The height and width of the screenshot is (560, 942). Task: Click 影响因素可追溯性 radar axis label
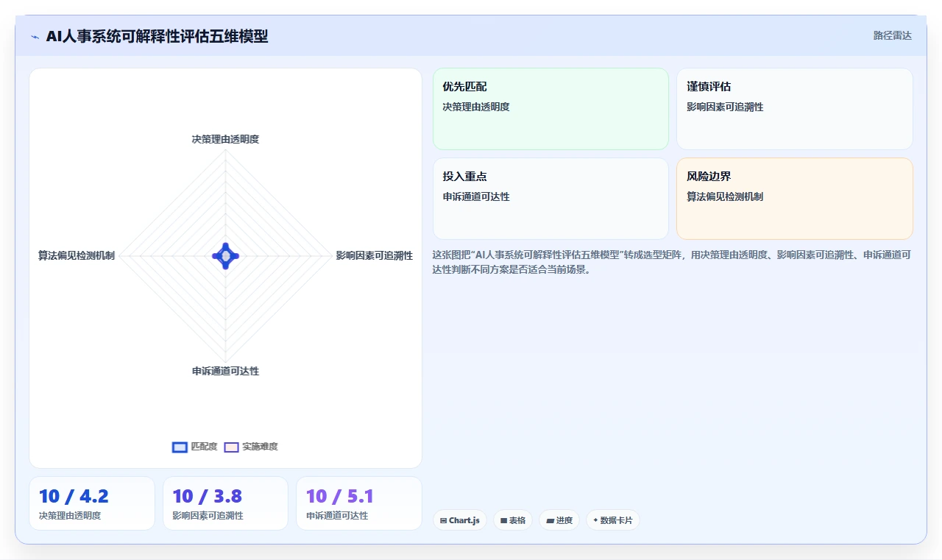(375, 255)
